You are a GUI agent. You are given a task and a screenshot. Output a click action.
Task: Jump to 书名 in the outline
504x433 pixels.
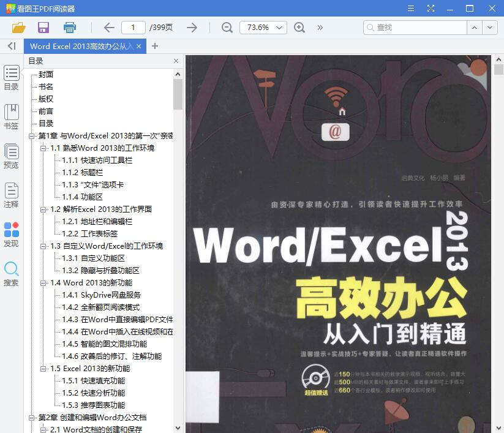pyautogui.click(x=46, y=87)
